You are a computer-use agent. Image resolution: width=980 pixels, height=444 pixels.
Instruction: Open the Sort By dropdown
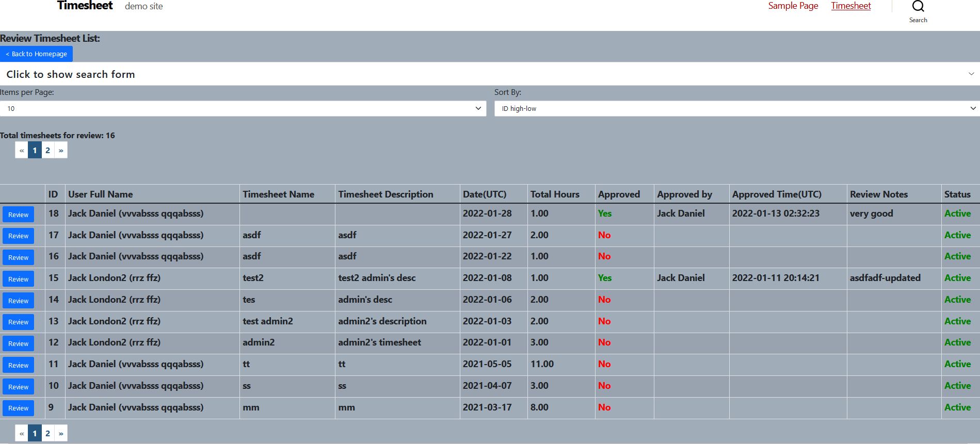[x=737, y=108]
